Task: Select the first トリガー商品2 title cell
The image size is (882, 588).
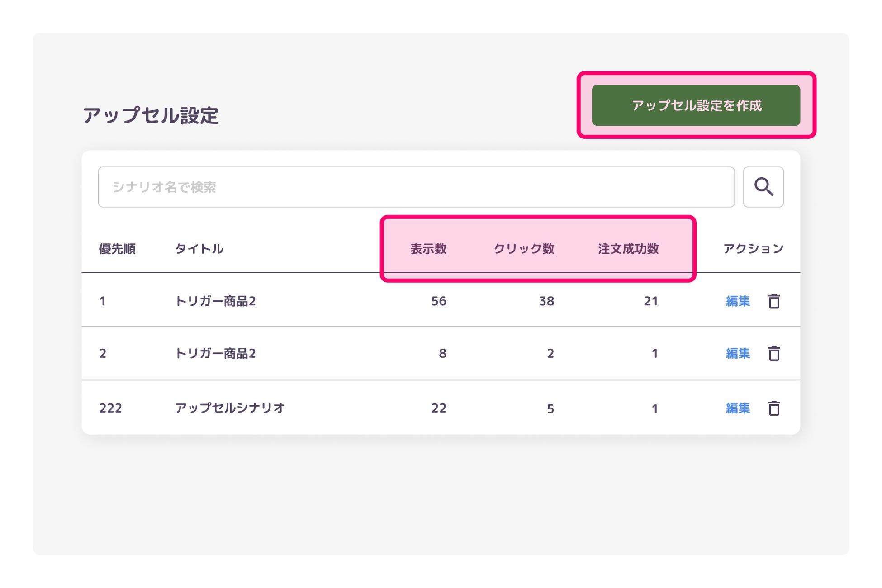Action: tap(215, 301)
